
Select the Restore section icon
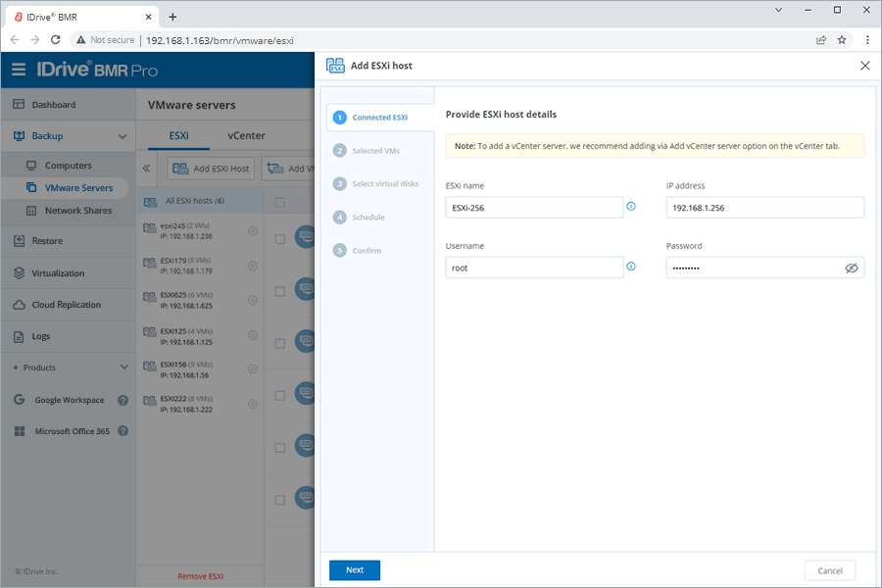click(19, 241)
